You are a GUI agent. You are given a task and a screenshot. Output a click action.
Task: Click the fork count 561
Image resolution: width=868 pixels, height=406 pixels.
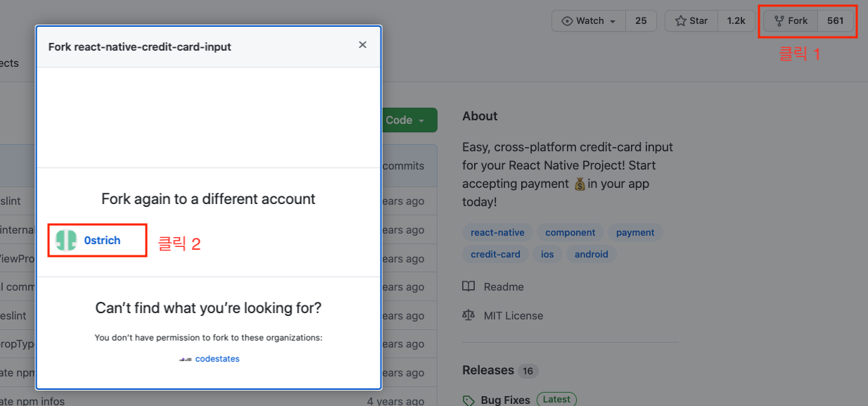[x=836, y=21]
